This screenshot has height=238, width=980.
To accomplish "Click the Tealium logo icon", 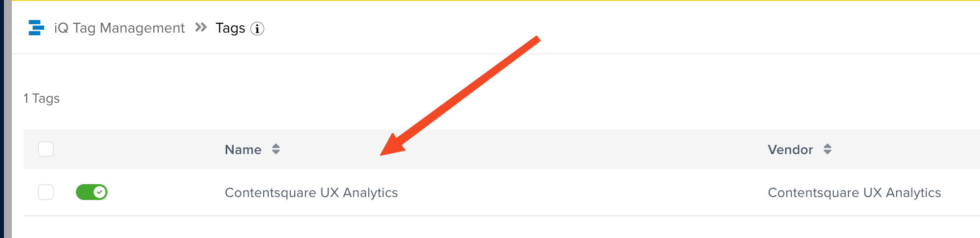I will 36,28.
